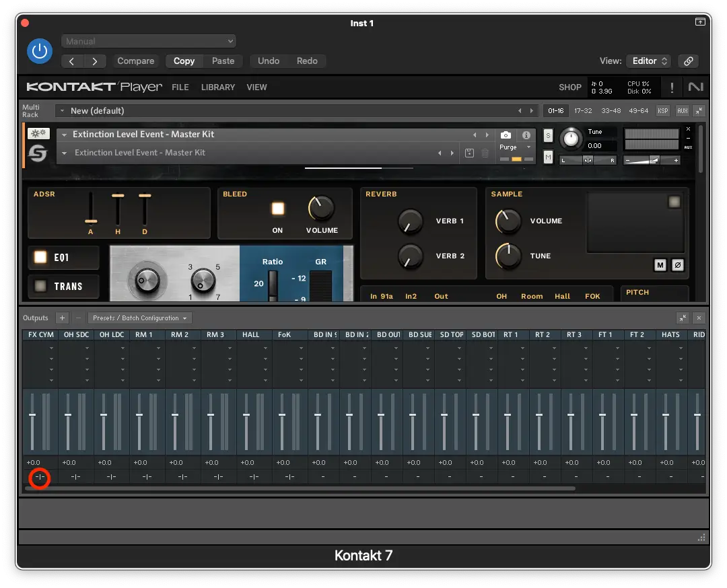The width and height of the screenshot is (727, 588).
Task: Expand the snapshot name dropdown arrow
Action: coord(65,153)
